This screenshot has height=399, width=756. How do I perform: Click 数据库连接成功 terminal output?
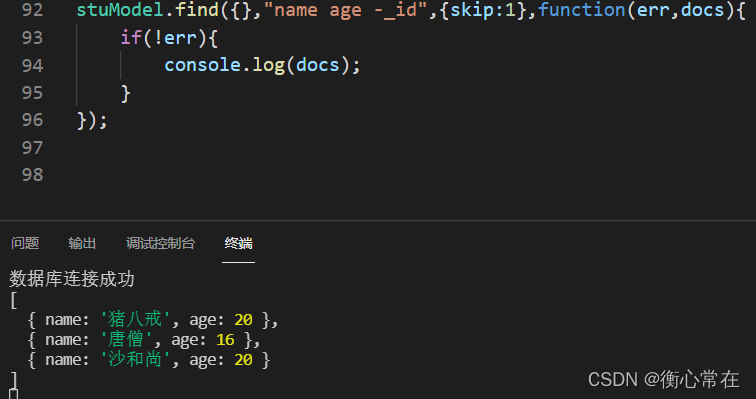tap(72, 279)
